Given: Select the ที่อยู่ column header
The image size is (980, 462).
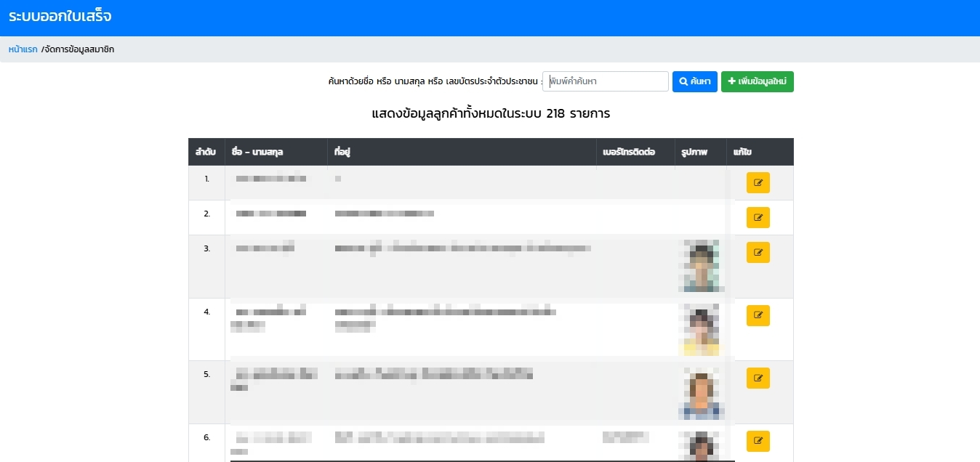Looking at the screenshot, I should [342, 153].
